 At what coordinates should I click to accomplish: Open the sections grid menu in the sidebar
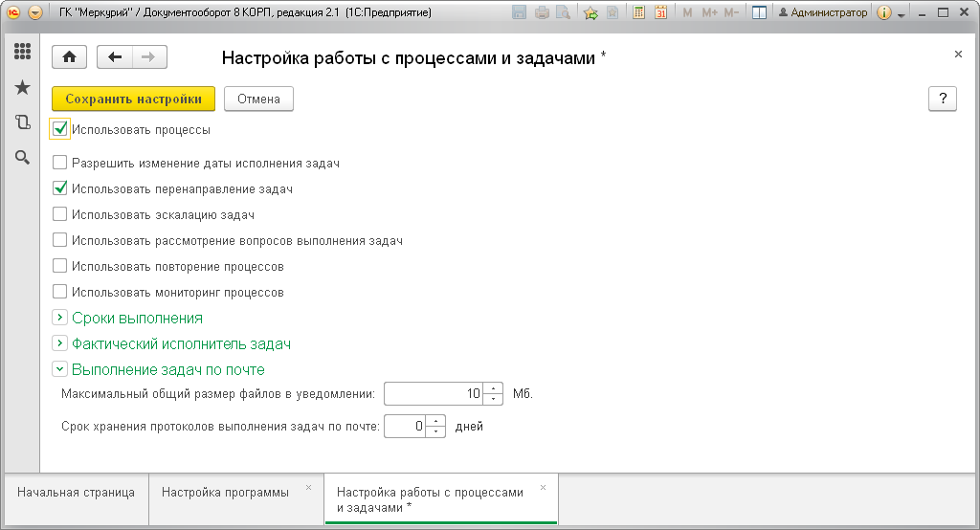[23, 52]
